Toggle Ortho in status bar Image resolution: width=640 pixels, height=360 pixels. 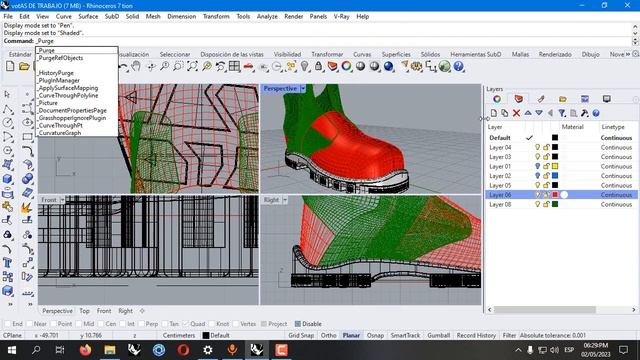pyautogui.click(x=328, y=335)
